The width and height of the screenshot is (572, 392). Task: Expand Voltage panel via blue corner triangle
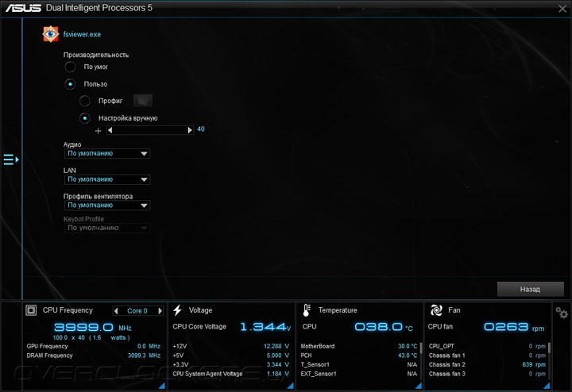click(x=291, y=386)
